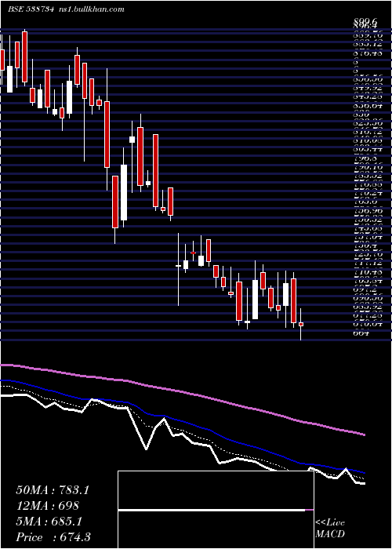The width and height of the screenshot is (392, 549).
Task: Click the "BSE 538734" chart title
Action: point(31,9)
